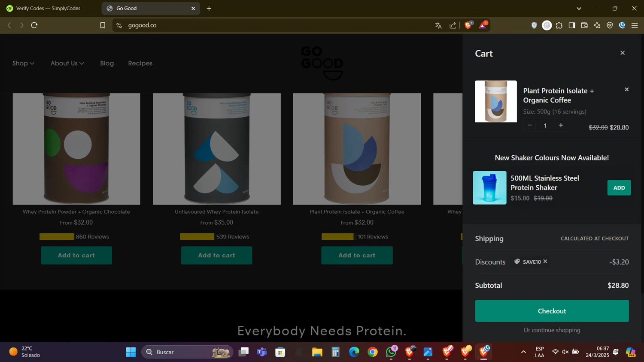Open Brave Rewards triangle icon
The width and height of the screenshot is (644, 362).
click(x=483, y=25)
